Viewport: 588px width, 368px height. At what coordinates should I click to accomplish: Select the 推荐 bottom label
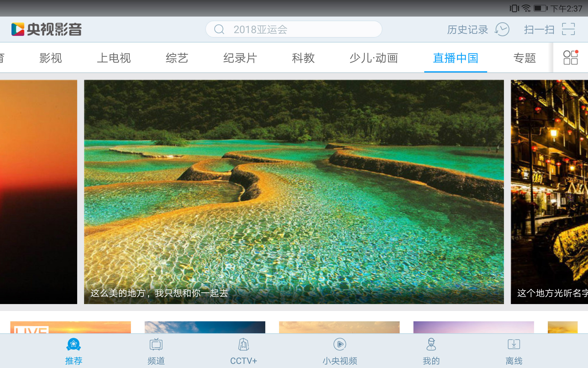[74, 361]
